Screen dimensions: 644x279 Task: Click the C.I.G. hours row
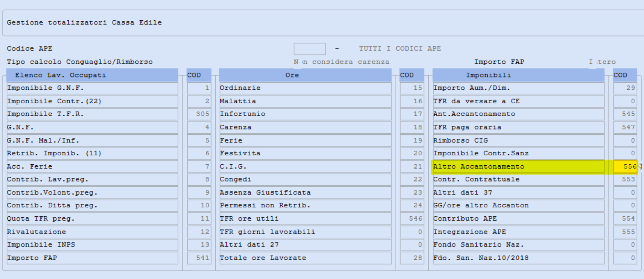305,166
